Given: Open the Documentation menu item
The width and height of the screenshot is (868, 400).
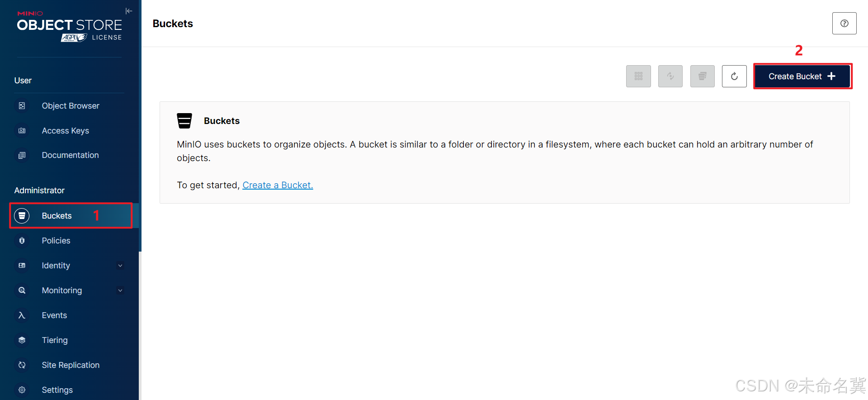Looking at the screenshot, I should (x=69, y=155).
